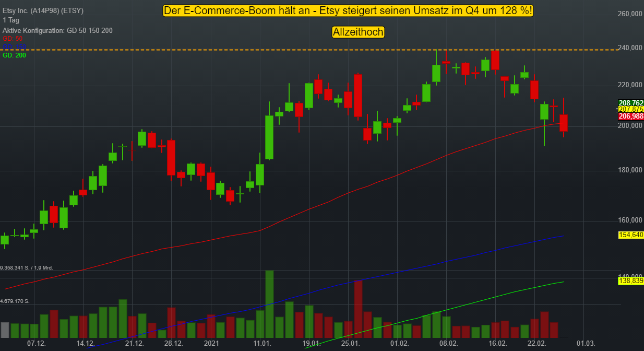Click the tallest red volume bar

358,309
